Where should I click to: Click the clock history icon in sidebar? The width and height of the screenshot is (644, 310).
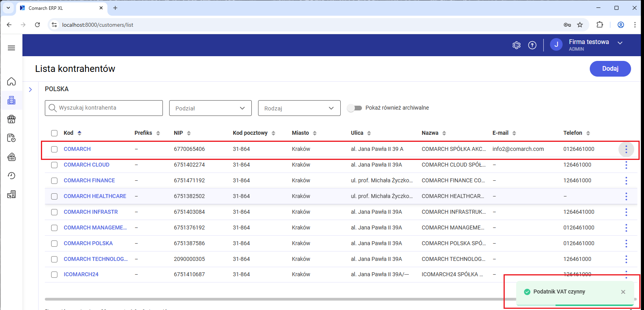click(x=11, y=176)
